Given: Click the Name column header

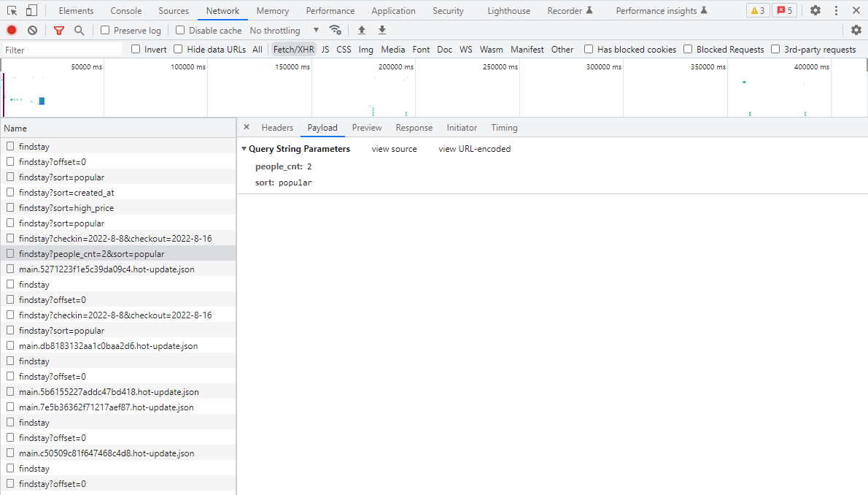Looking at the screenshot, I should point(118,128).
